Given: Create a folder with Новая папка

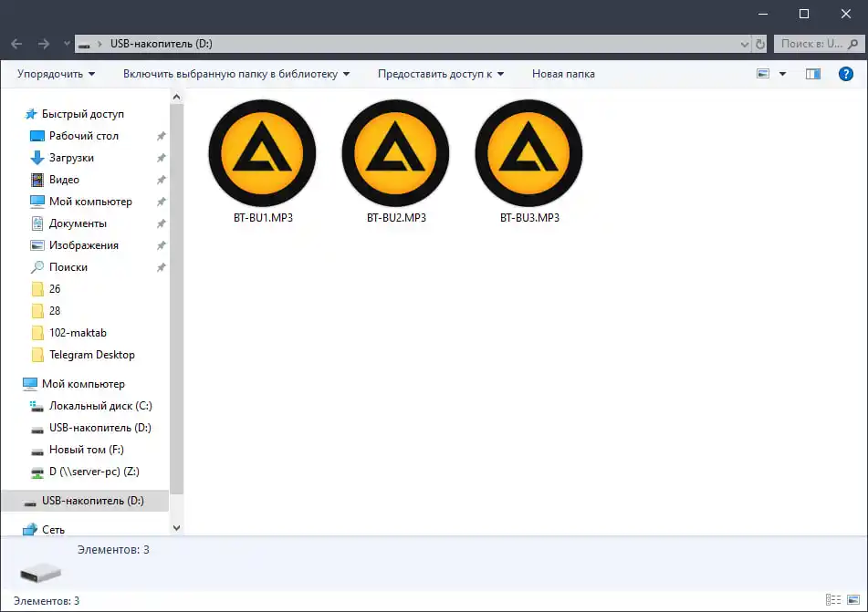Looking at the screenshot, I should click(x=563, y=74).
